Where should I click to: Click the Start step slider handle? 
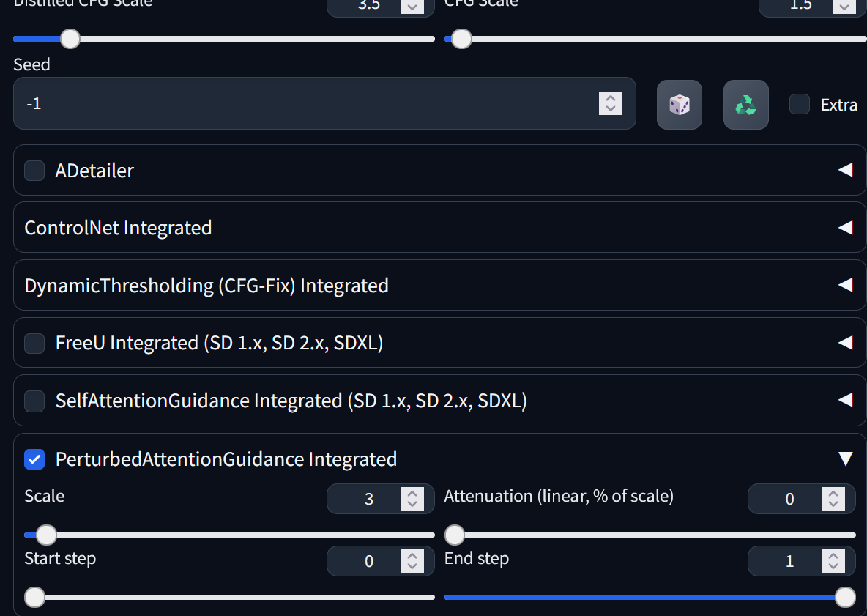click(35, 597)
